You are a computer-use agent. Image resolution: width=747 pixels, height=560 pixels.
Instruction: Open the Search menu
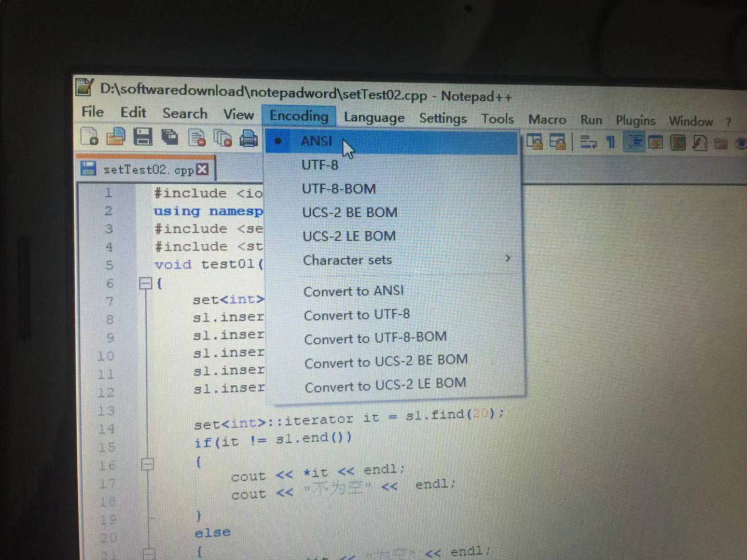pos(185,114)
